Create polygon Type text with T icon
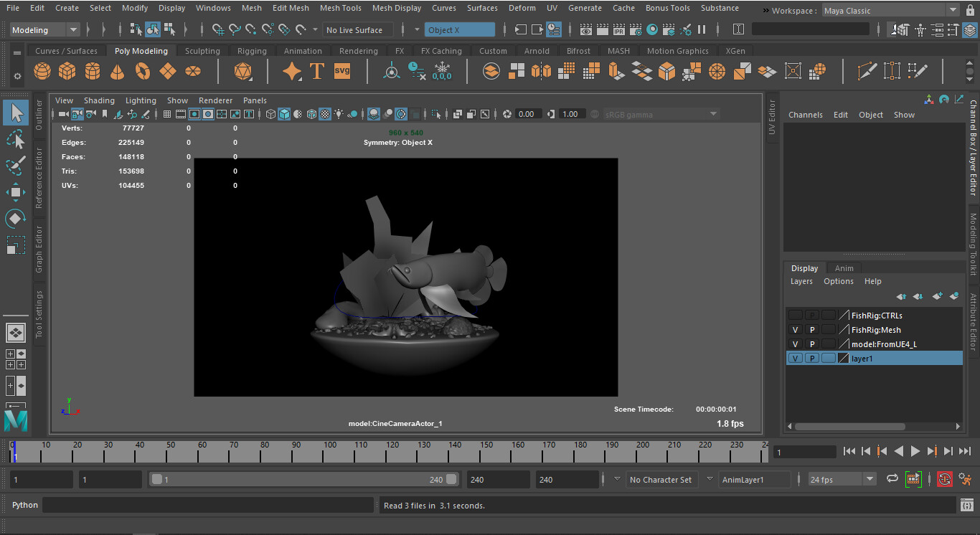 (x=317, y=71)
